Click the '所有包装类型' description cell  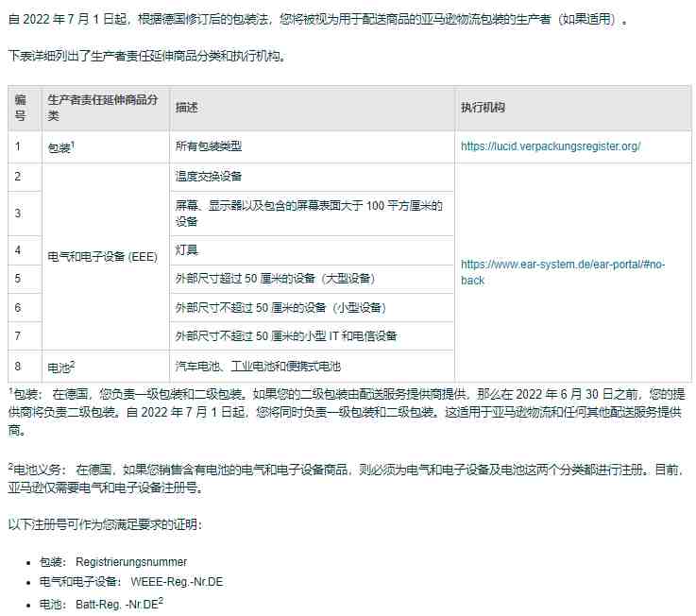tap(312, 147)
